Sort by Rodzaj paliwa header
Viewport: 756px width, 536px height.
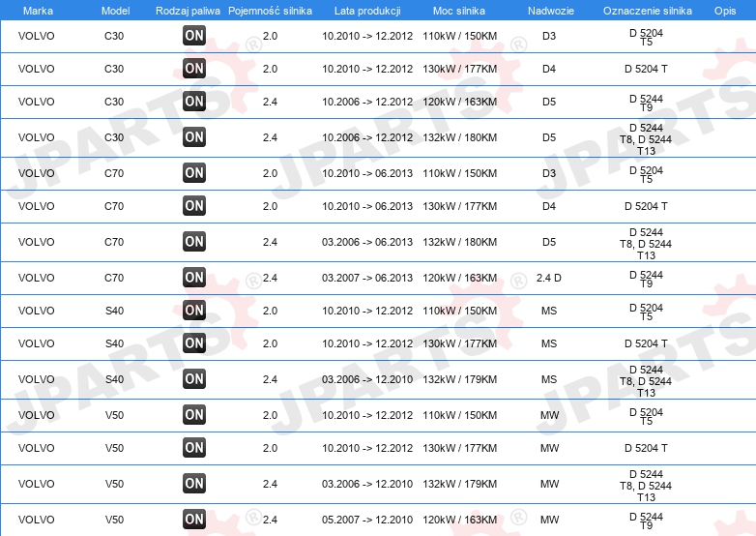point(188,11)
